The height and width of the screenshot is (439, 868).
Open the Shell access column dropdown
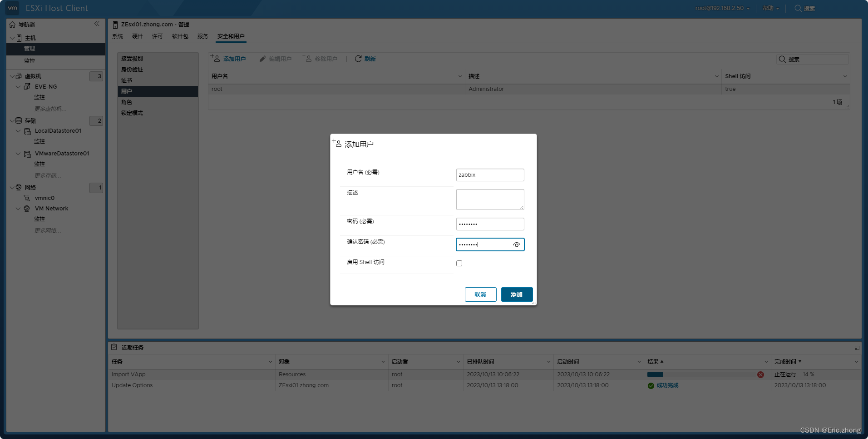click(845, 76)
